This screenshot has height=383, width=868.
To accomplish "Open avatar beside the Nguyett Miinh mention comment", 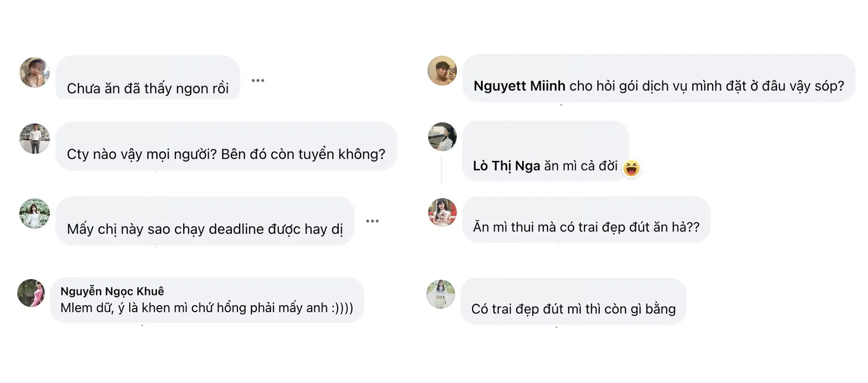I will point(442,71).
